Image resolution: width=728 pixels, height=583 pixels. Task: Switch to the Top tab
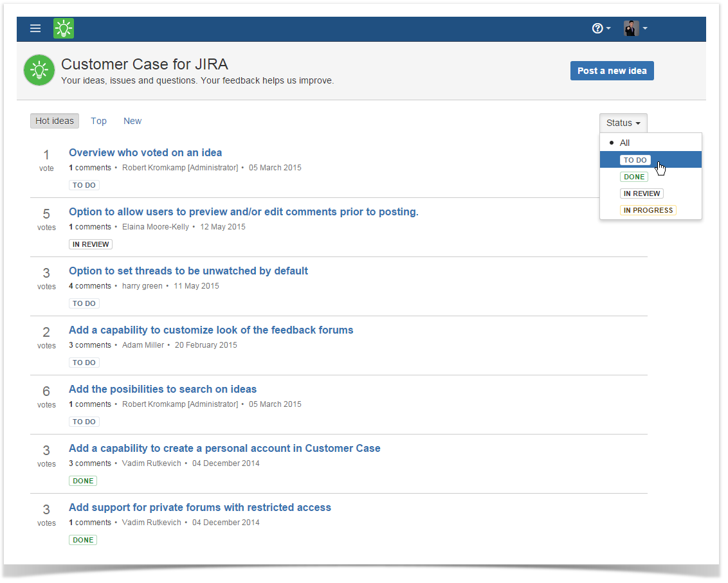pos(98,121)
